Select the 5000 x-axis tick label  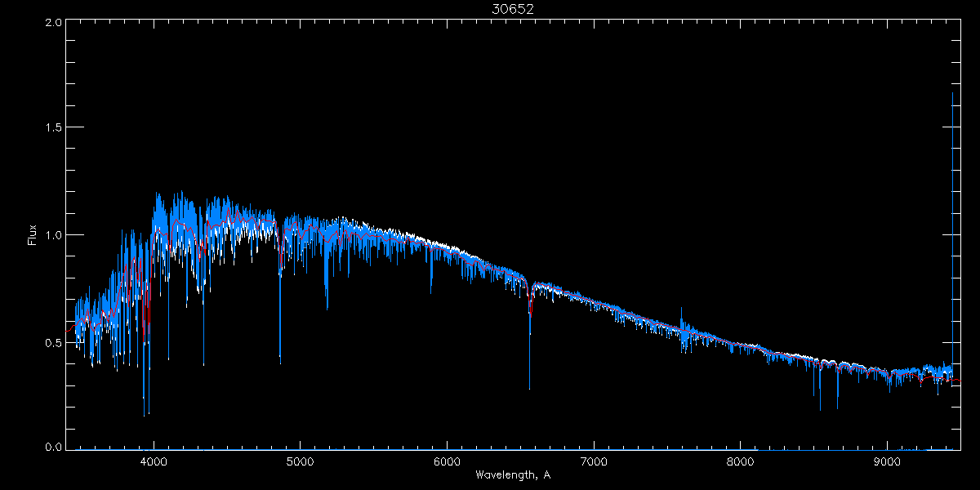click(x=300, y=461)
